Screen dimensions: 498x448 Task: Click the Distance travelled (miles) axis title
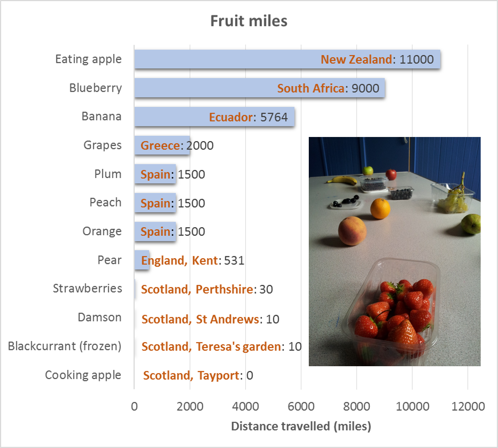click(301, 426)
